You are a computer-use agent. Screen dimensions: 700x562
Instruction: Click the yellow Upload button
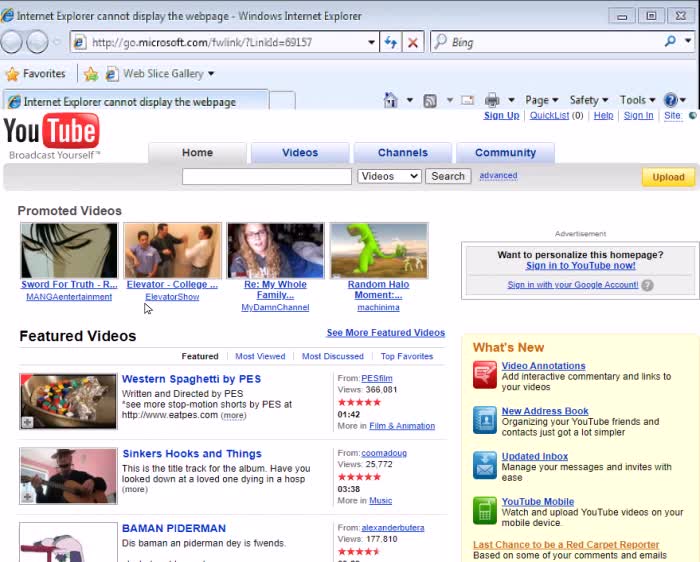coord(668,177)
